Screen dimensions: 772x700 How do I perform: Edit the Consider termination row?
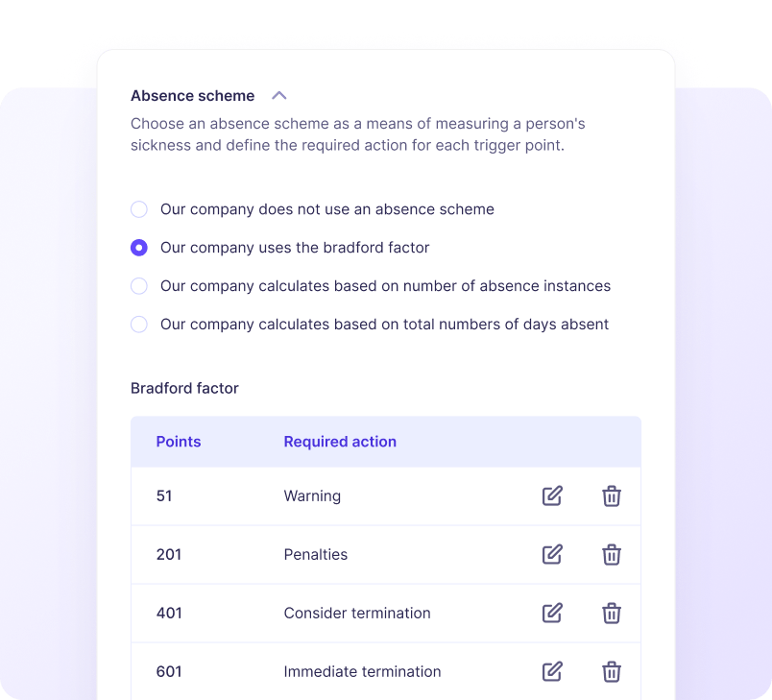[552, 614]
